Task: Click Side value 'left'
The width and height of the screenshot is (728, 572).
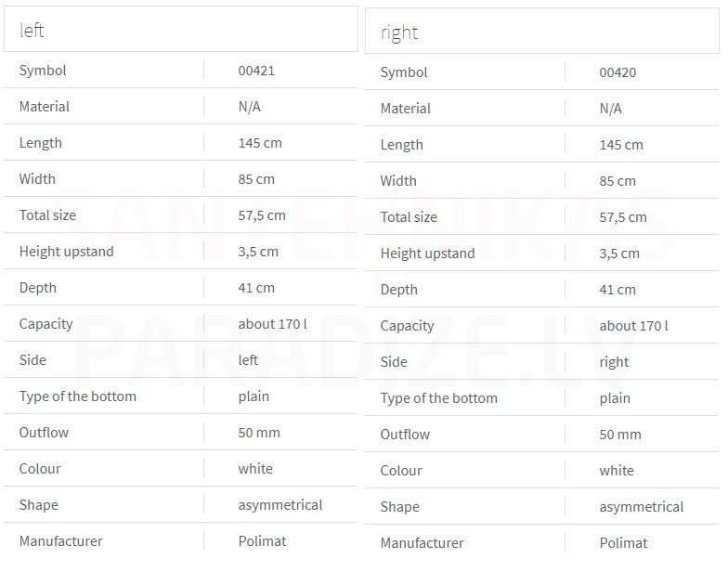Action: tap(248, 360)
